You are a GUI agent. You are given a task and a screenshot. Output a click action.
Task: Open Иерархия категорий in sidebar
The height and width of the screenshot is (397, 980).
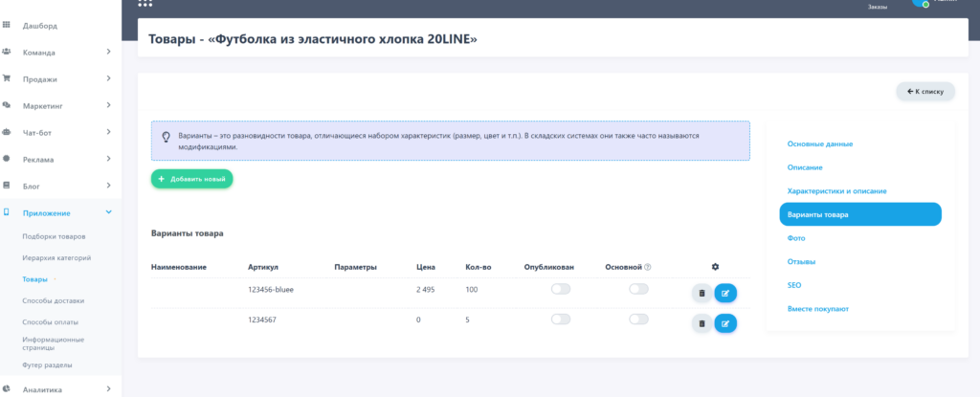click(x=56, y=257)
